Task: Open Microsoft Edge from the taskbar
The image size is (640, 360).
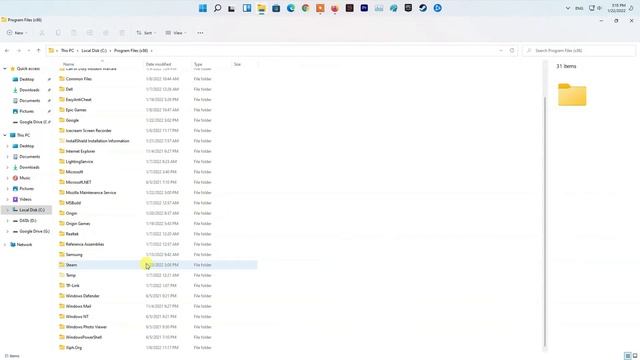Action: (291, 8)
